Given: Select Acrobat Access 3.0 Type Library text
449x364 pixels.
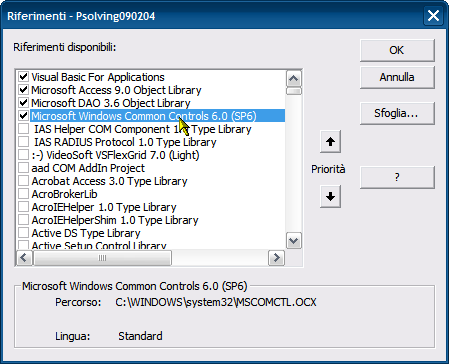Looking at the screenshot, I should (109, 181).
